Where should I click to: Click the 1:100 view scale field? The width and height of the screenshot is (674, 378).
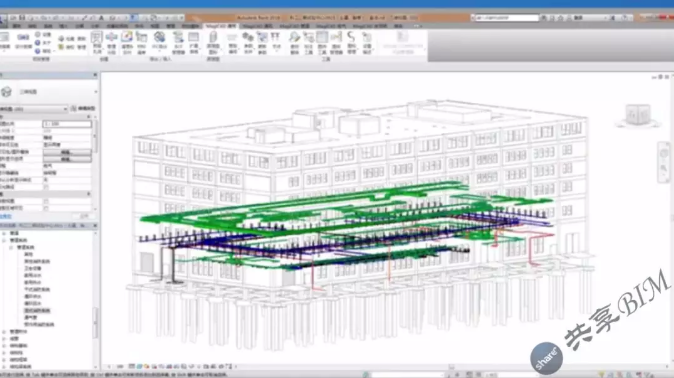67,124
